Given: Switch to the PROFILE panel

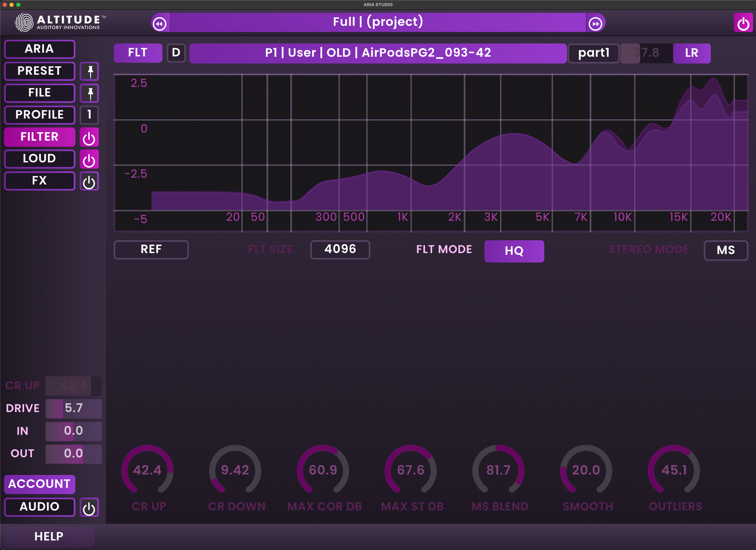Looking at the screenshot, I should pyautogui.click(x=39, y=115).
